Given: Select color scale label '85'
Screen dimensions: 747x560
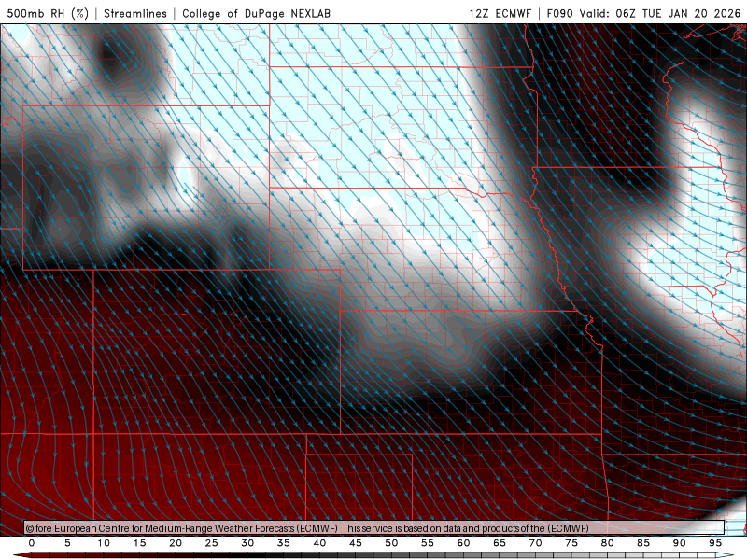Looking at the screenshot, I should [643, 543].
